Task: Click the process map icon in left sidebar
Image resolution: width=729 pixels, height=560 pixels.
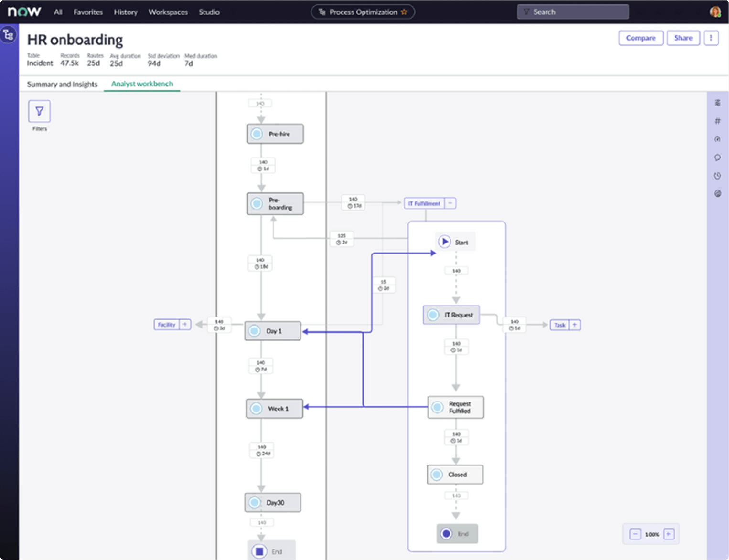Action: [x=8, y=34]
